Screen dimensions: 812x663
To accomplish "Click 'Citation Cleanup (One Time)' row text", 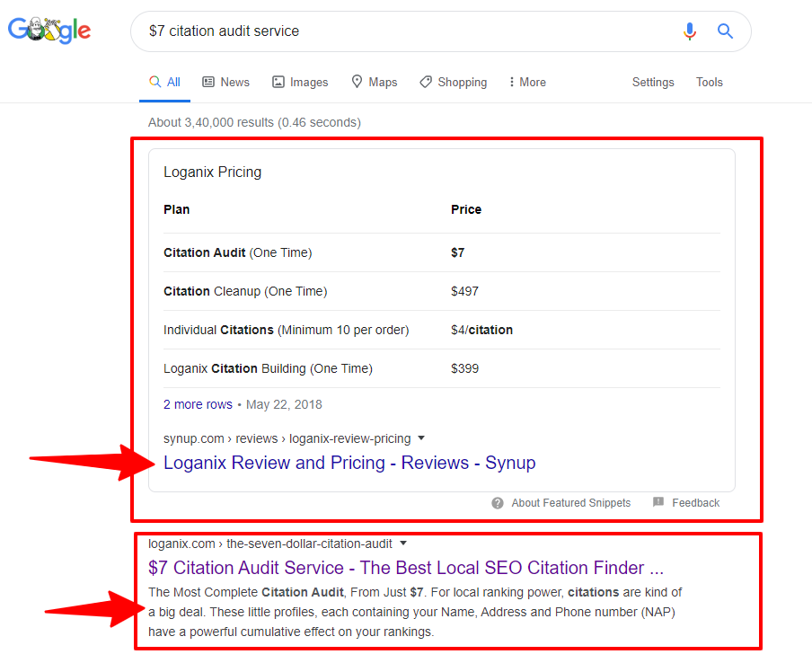I will 245,291.
